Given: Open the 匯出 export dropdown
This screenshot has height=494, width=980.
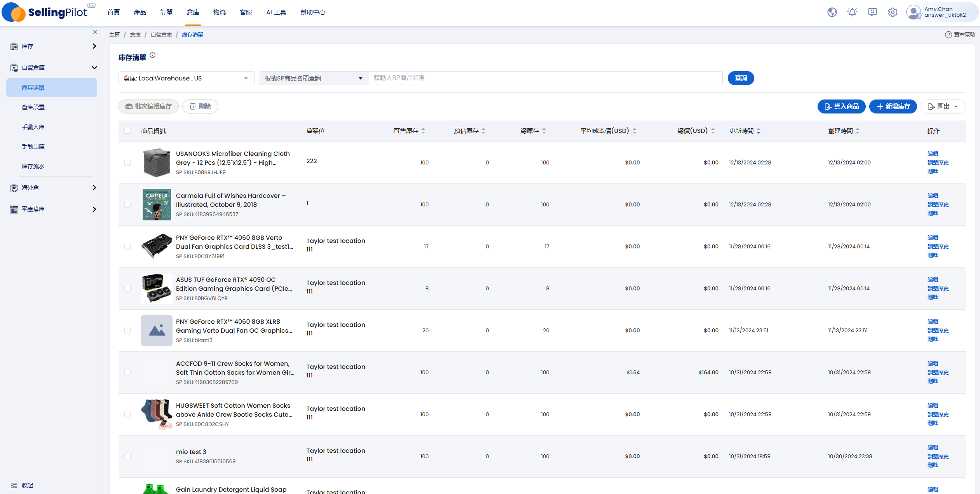Looking at the screenshot, I should 943,106.
